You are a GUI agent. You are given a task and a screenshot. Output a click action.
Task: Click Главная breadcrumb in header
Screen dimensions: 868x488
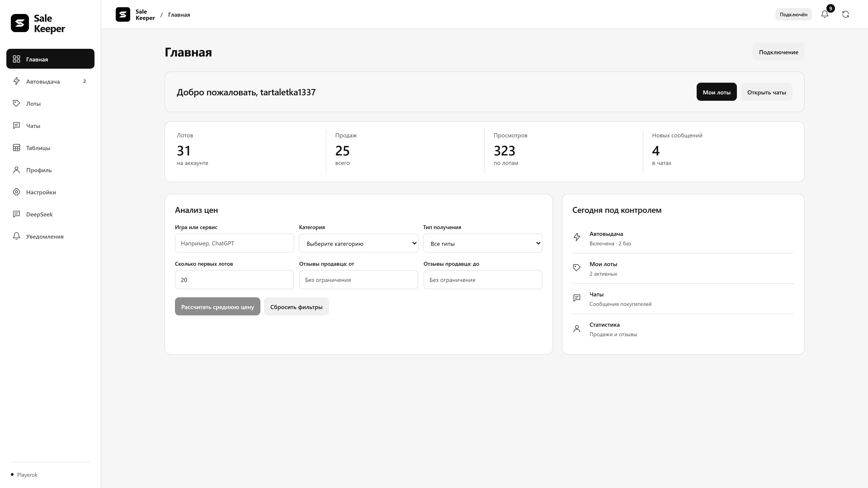click(179, 14)
